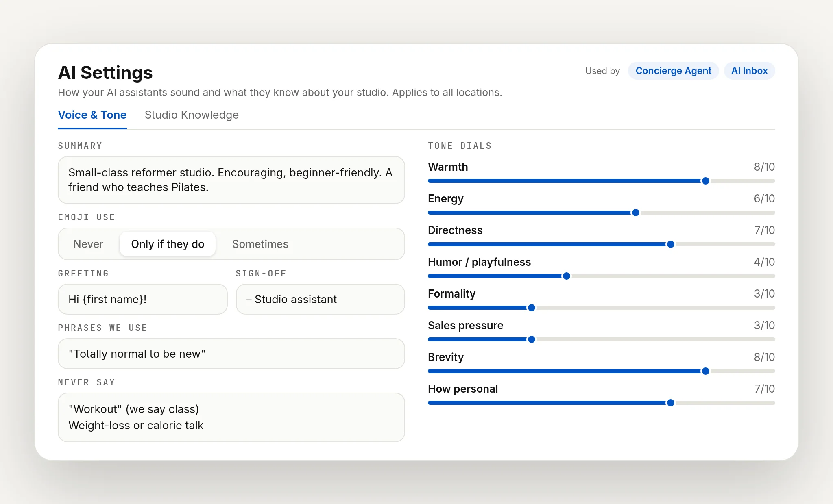The width and height of the screenshot is (833, 504).
Task: Click the Warmth slider handle
Action: coord(706,181)
